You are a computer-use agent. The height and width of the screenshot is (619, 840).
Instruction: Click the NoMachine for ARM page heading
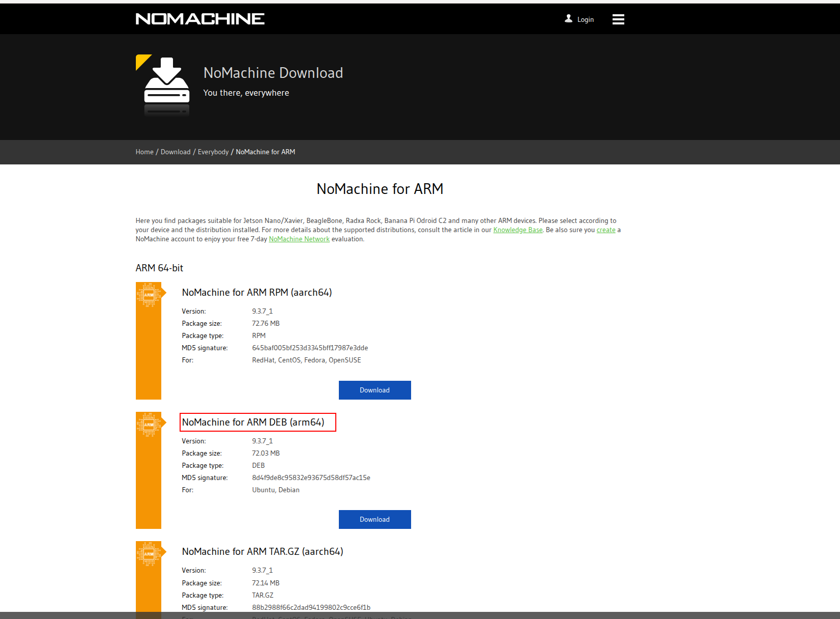pyautogui.click(x=380, y=189)
